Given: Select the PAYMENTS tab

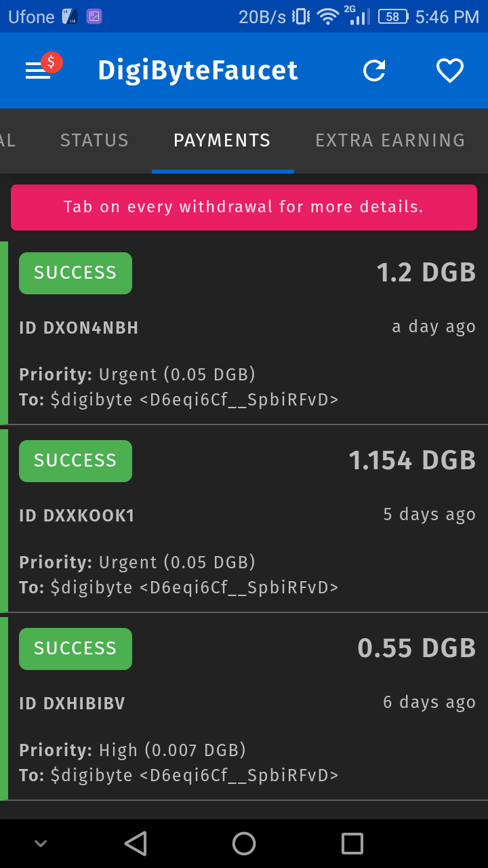Looking at the screenshot, I should click(222, 140).
